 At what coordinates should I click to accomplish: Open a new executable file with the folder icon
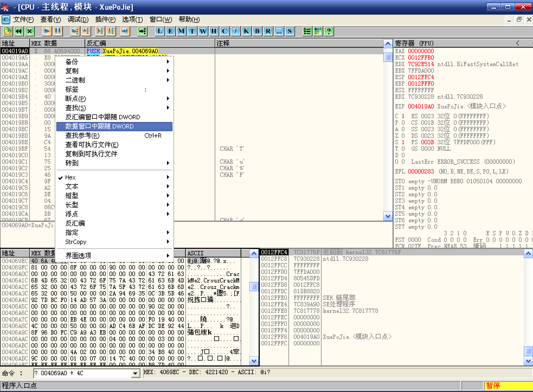tap(7, 31)
